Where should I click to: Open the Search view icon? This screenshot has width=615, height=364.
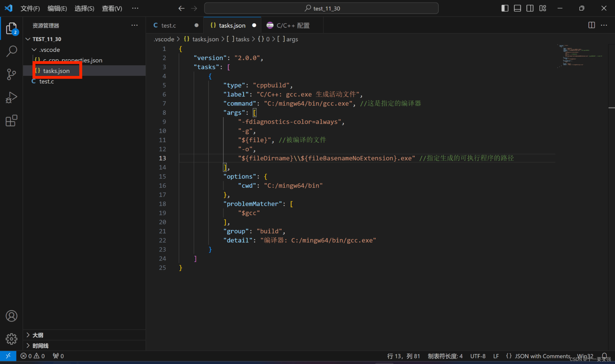[x=11, y=51]
